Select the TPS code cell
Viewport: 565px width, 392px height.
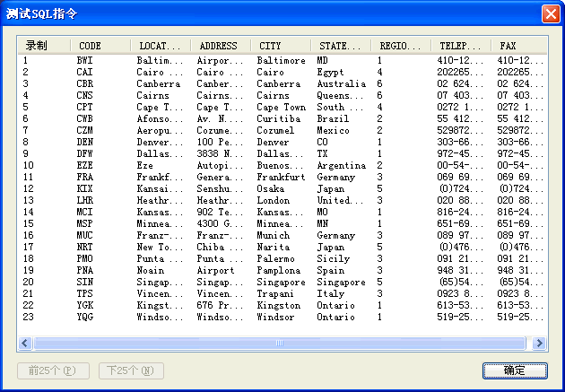[x=84, y=293]
